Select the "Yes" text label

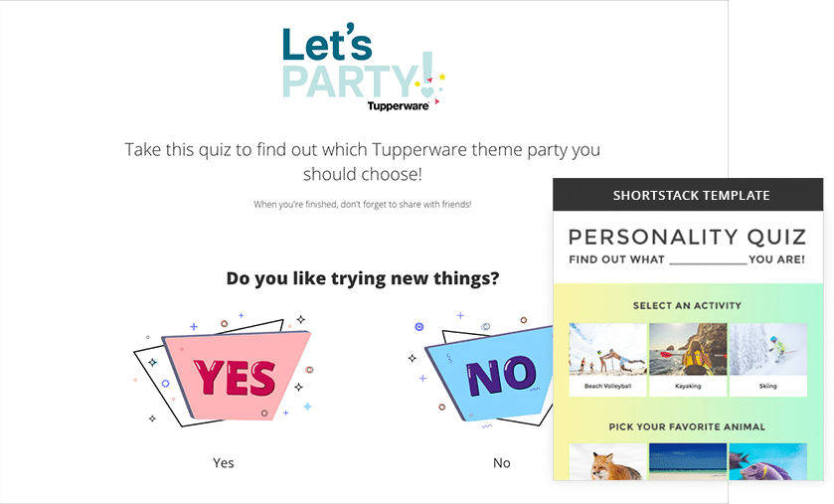(224, 462)
